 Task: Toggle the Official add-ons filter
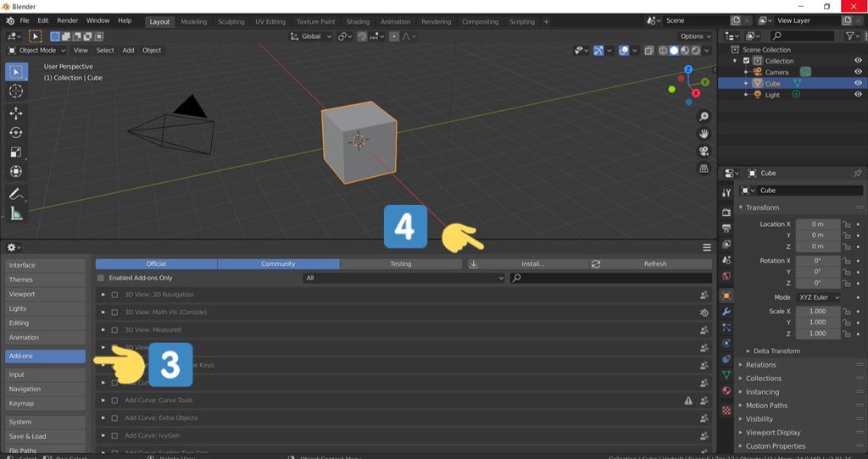[x=156, y=264]
